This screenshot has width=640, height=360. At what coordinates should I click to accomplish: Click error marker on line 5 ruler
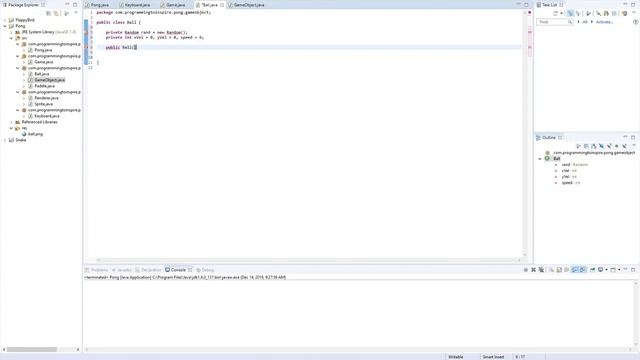pos(86,32)
